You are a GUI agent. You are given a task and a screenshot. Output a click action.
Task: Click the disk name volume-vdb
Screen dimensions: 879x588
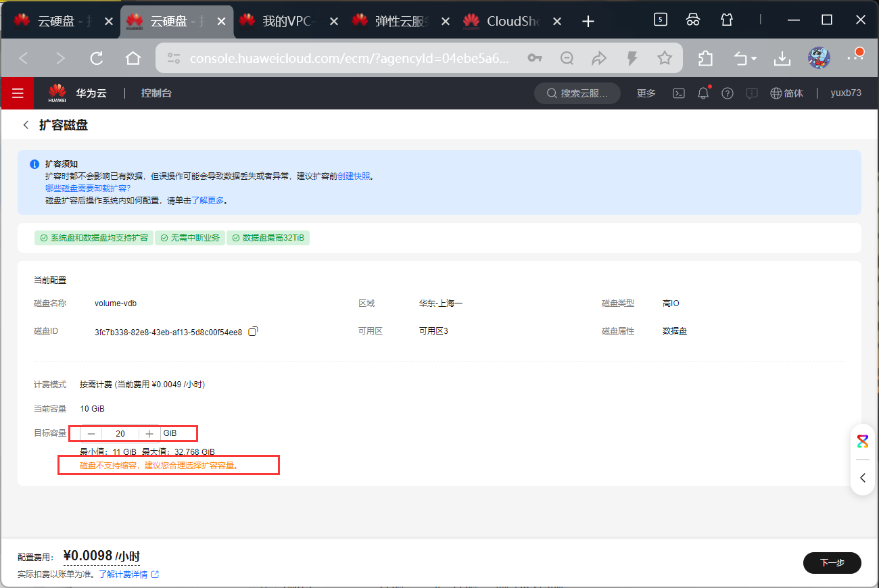pos(116,303)
